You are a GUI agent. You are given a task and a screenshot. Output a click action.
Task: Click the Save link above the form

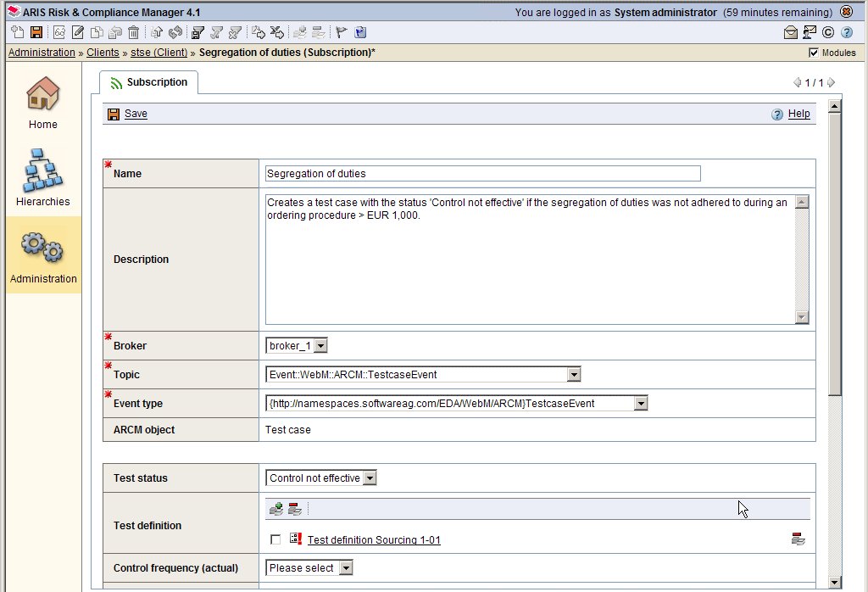coord(135,113)
